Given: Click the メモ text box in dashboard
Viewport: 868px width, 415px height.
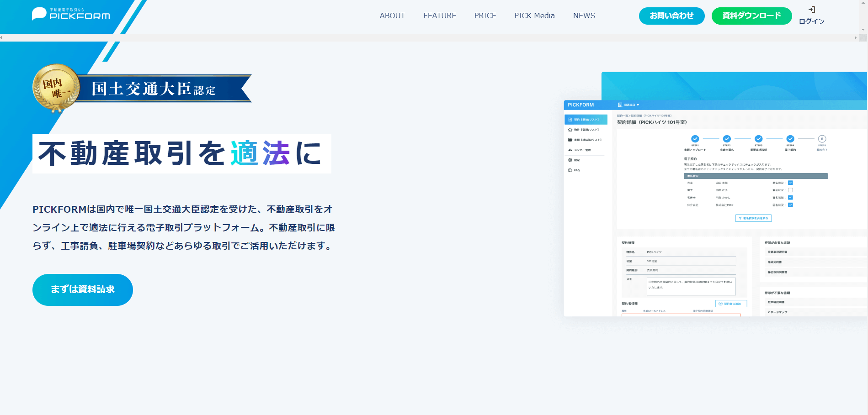Looking at the screenshot, I should tap(691, 286).
